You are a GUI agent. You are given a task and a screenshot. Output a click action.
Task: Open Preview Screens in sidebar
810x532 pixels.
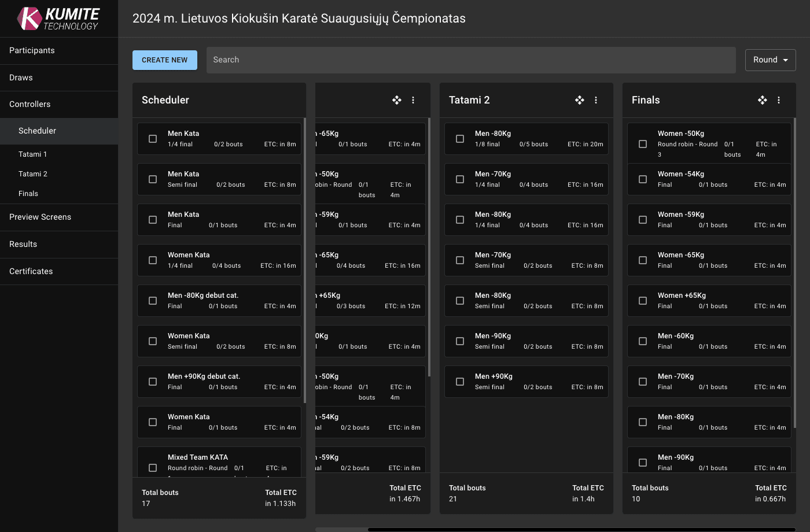coord(41,217)
